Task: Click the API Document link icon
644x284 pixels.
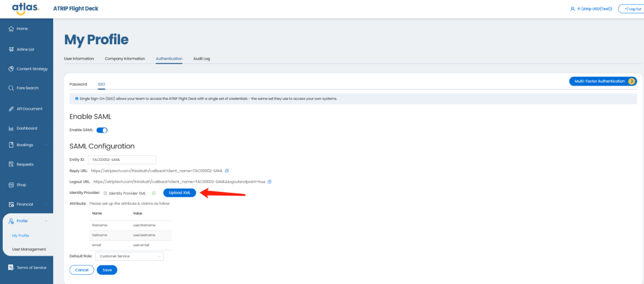Action: pos(11,109)
